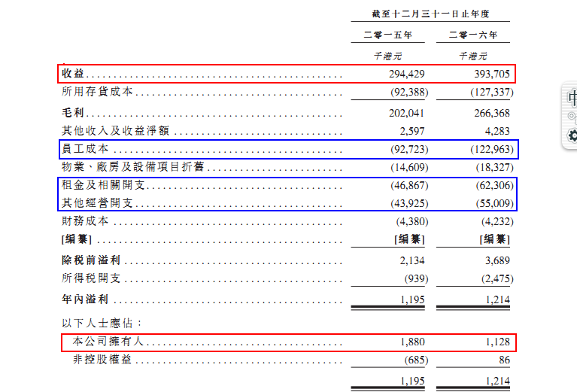This screenshot has width=577, height=392.
Task: Select revenue value 393,705
Action: (x=492, y=74)
